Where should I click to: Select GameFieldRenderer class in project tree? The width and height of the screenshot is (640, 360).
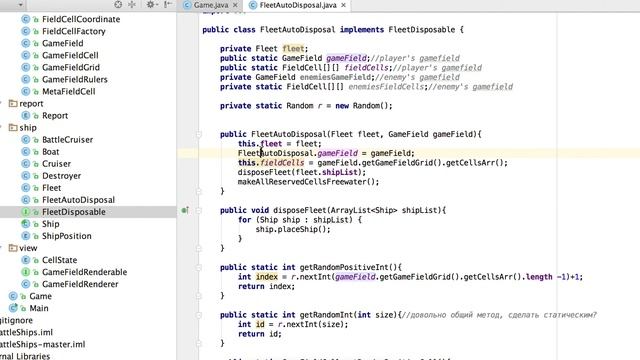point(80,284)
